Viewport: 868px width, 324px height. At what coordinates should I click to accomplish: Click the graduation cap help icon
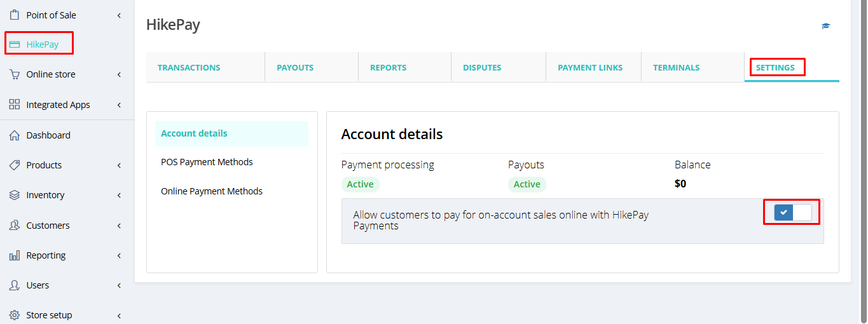(825, 26)
